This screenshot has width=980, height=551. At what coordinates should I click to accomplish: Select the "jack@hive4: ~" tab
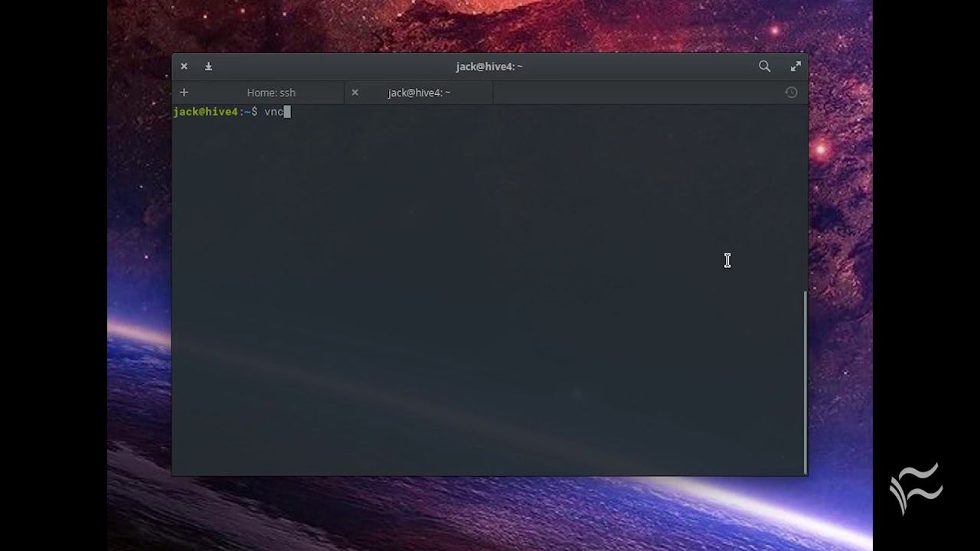pyautogui.click(x=419, y=93)
